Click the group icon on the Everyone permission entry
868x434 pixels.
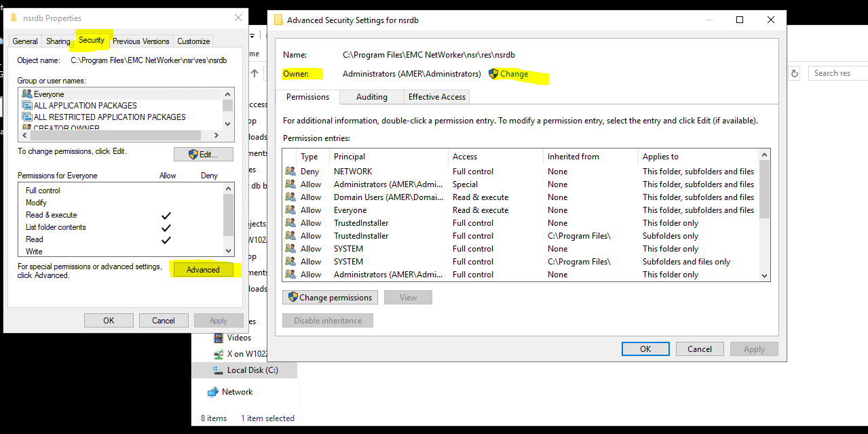(291, 210)
